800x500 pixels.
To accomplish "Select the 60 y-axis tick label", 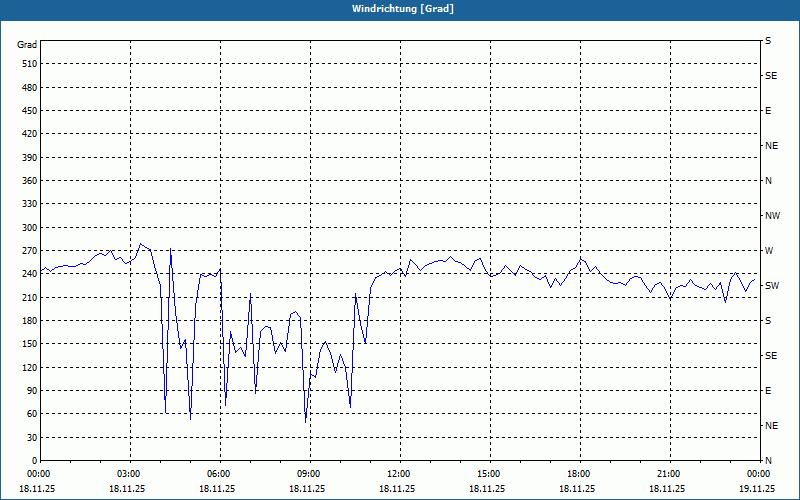I will [32, 414].
